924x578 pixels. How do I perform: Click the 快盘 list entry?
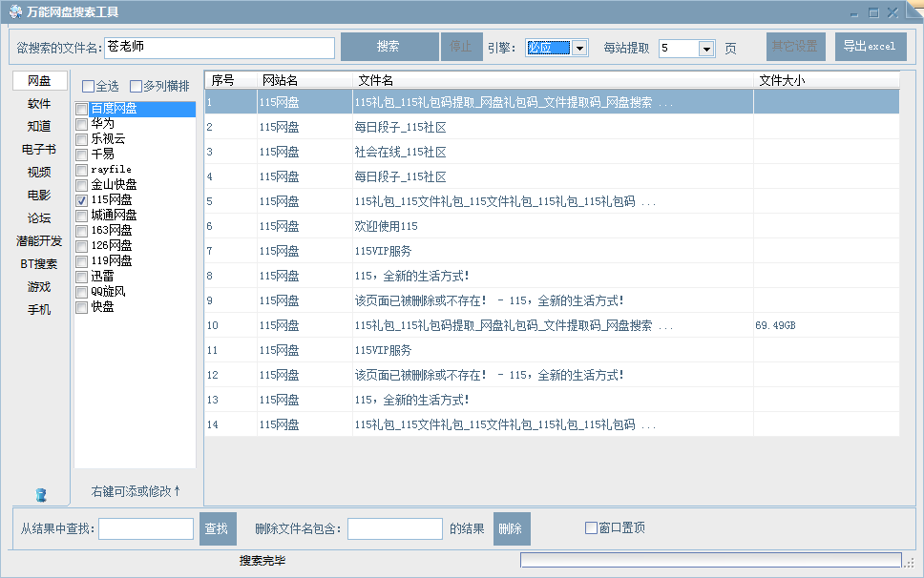pyautogui.click(x=102, y=307)
